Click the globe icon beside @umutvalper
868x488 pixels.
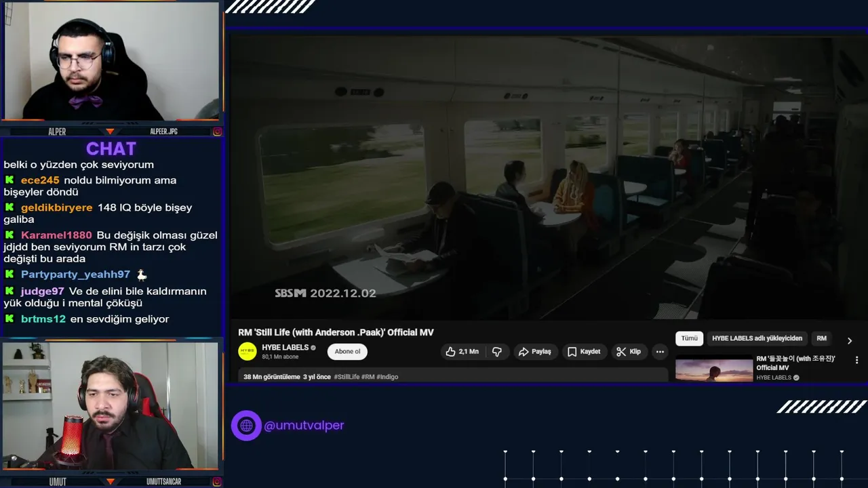246,426
